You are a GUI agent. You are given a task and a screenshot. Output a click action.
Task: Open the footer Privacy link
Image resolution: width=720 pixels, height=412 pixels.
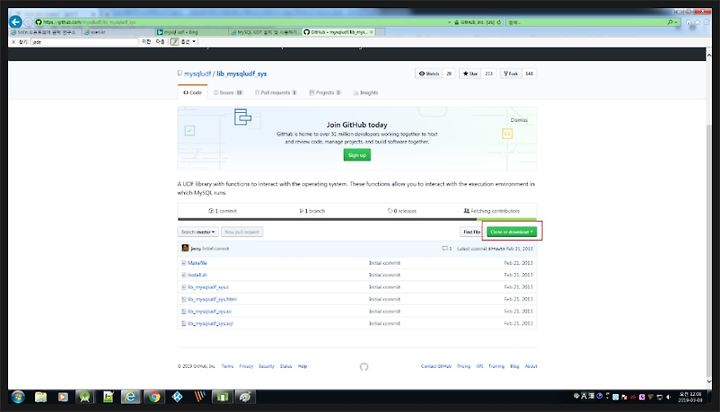pos(246,366)
